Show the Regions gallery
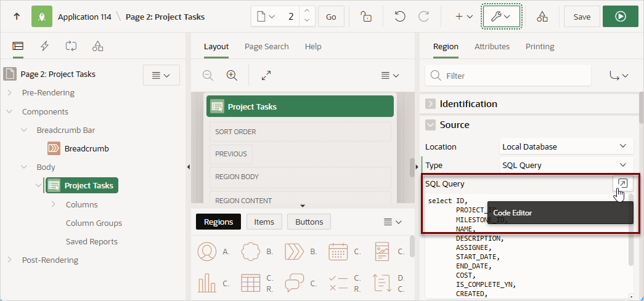The image size is (644, 301). pyautogui.click(x=219, y=222)
